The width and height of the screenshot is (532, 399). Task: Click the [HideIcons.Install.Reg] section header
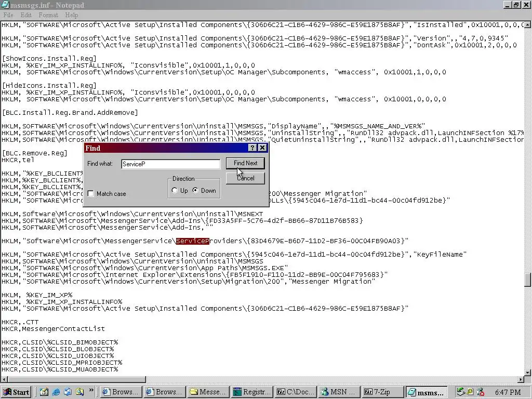tap(49, 86)
